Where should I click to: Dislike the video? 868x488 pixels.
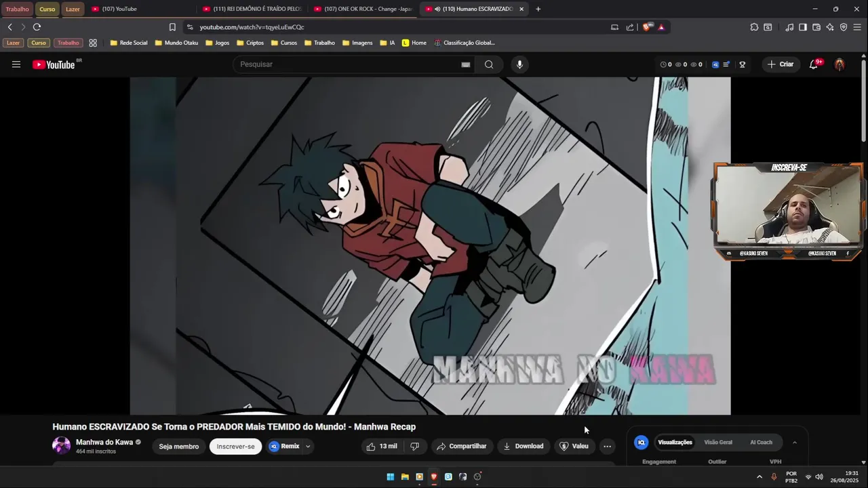coord(414,446)
